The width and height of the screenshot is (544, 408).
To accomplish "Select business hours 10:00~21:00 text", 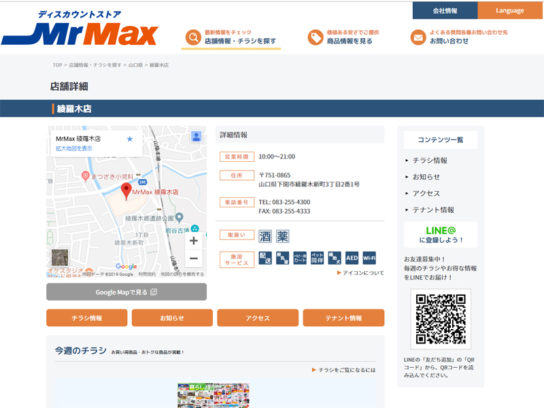I will click(277, 156).
